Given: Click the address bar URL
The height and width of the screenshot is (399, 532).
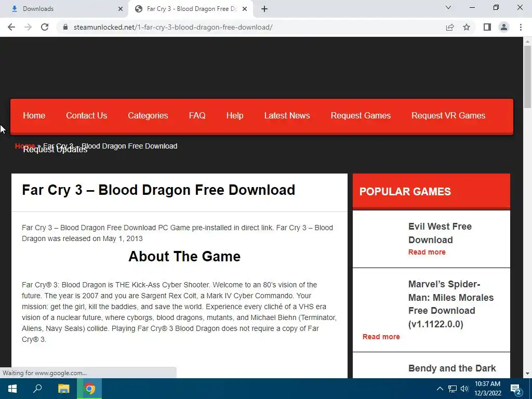Looking at the screenshot, I should (x=172, y=27).
